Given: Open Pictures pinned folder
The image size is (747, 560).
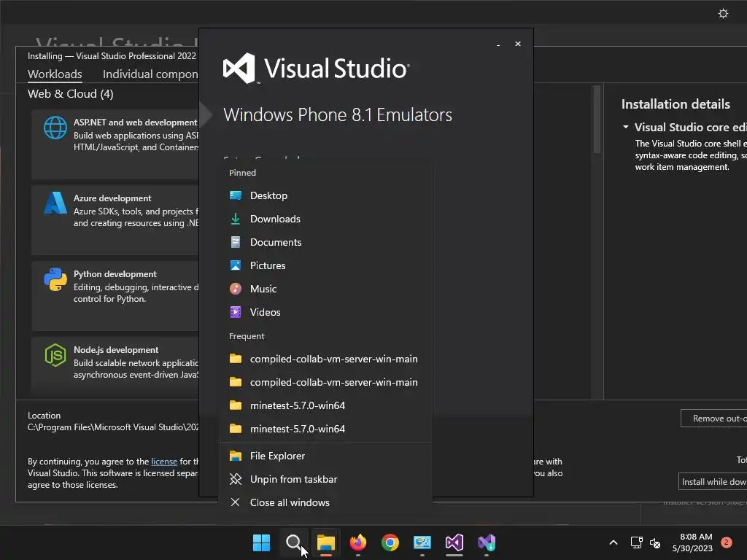Looking at the screenshot, I should [325, 265].
